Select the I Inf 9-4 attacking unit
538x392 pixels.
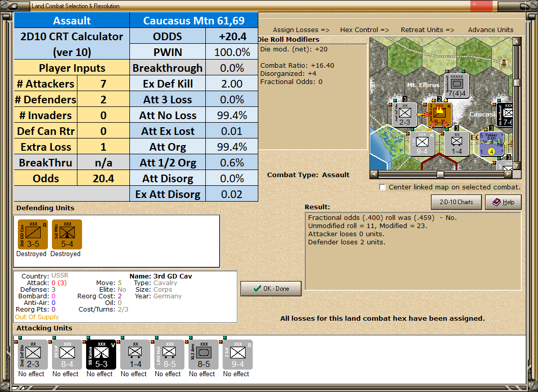(237, 355)
